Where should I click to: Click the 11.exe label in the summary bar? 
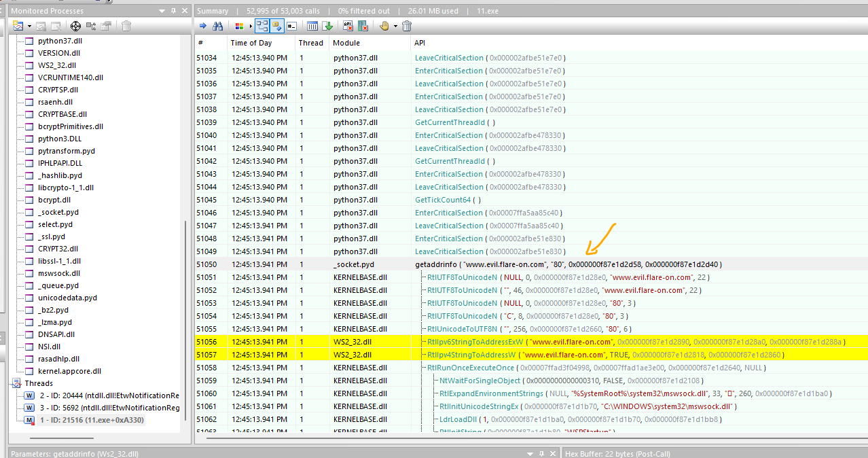tap(488, 11)
